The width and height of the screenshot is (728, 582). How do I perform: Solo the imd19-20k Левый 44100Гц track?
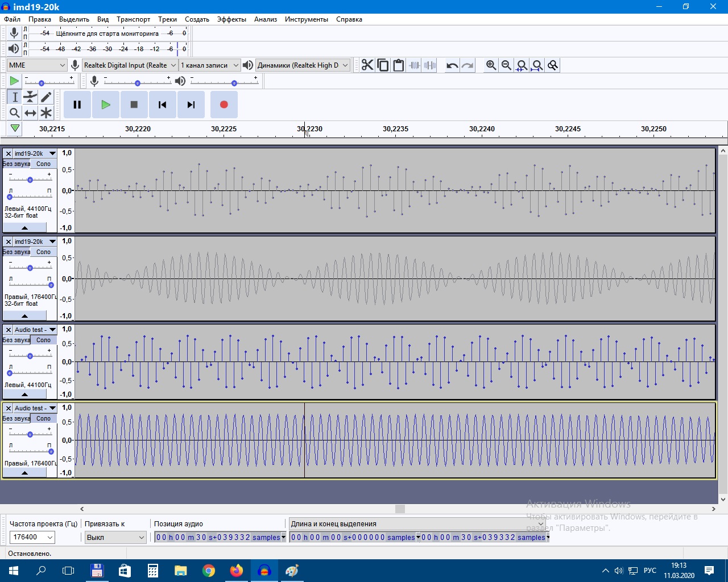pos(44,164)
